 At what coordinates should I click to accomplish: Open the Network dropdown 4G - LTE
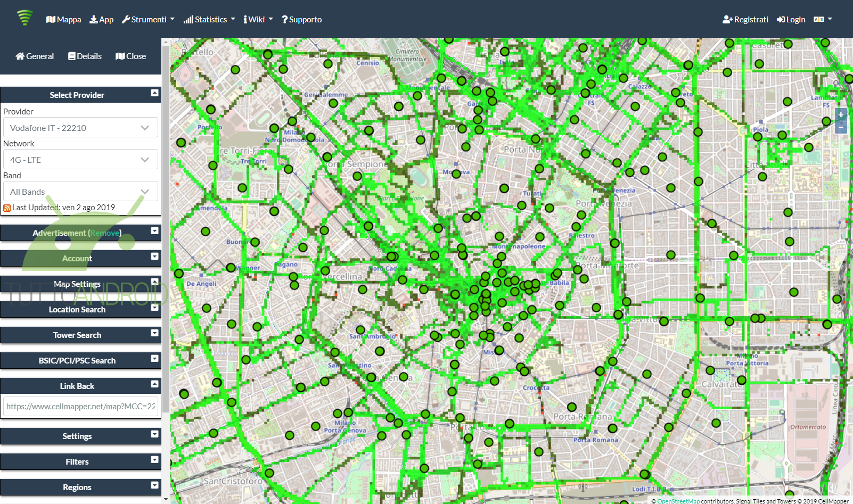point(80,160)
